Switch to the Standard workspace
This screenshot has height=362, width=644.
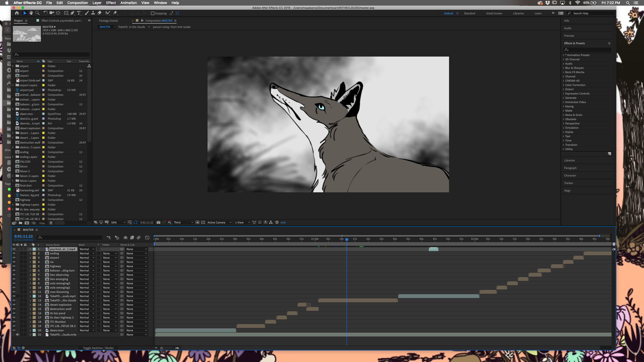[469, 13]
